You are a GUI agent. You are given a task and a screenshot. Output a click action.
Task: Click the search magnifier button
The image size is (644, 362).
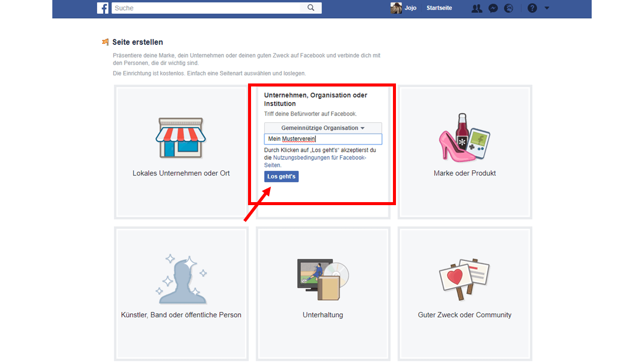click(x=311, y=8)
